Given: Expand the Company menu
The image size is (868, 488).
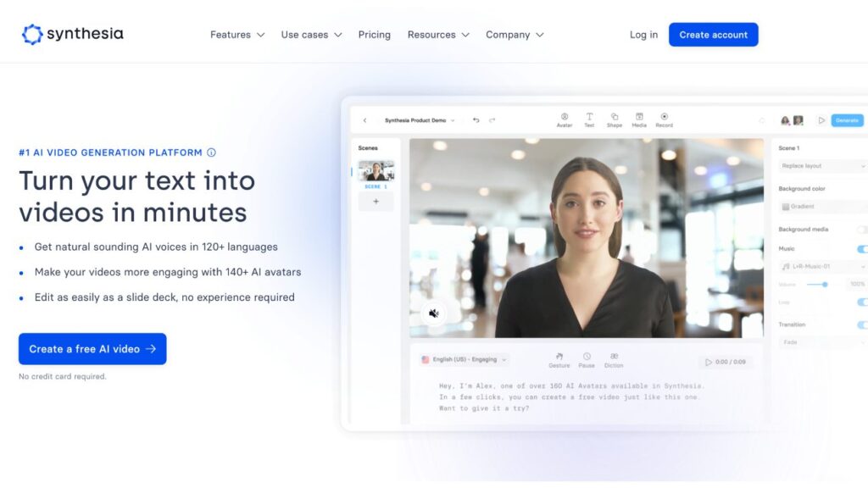Looking at the screenshot, I should [515, 35].
